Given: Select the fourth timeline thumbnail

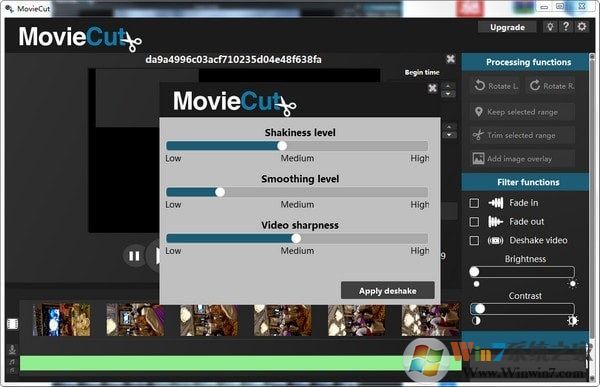Looking at the screenshot, I should coord(283,320).
